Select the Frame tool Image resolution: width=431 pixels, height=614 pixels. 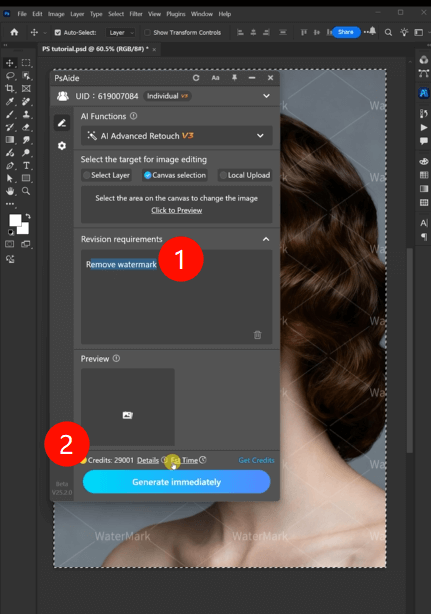26,88
